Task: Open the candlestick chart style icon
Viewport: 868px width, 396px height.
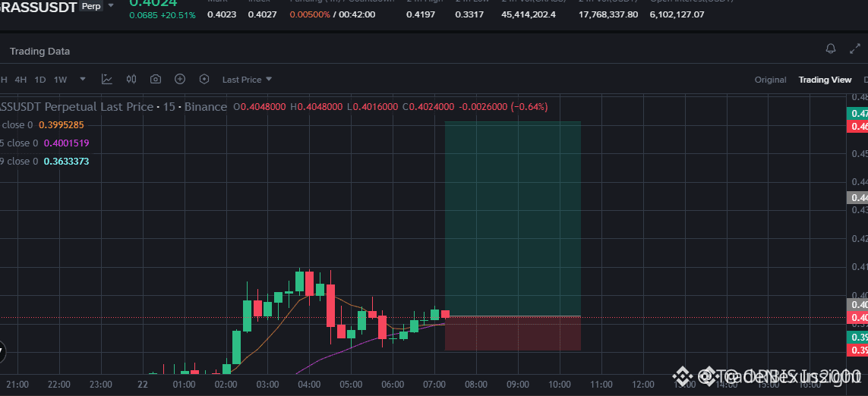Action: (x=131, y=79)
